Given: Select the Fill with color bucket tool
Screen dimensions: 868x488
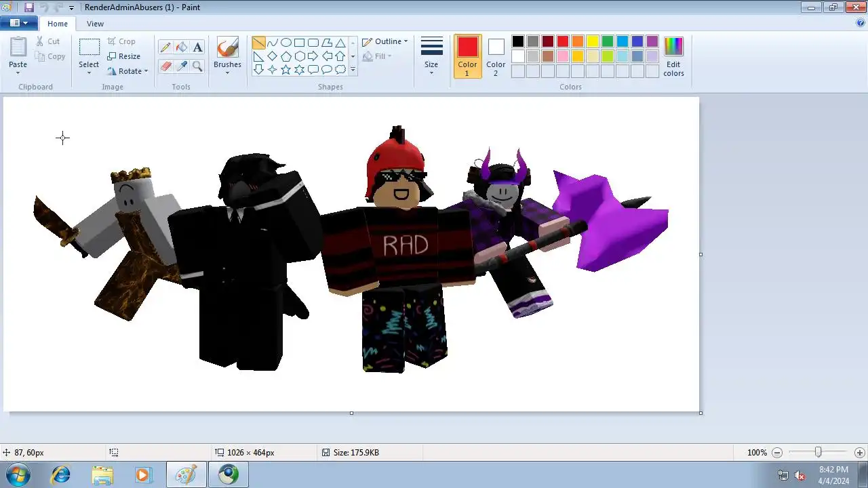Looking at the screenshot, I should tap(181, 47).
